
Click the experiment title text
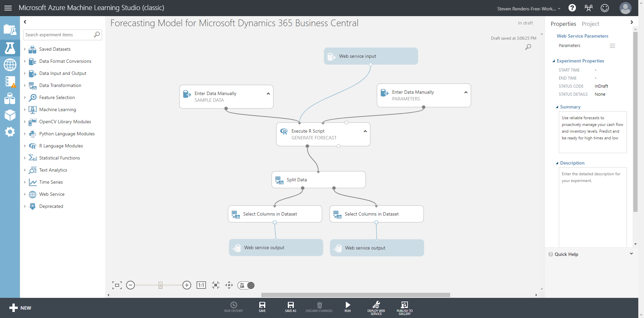[234, 23]
